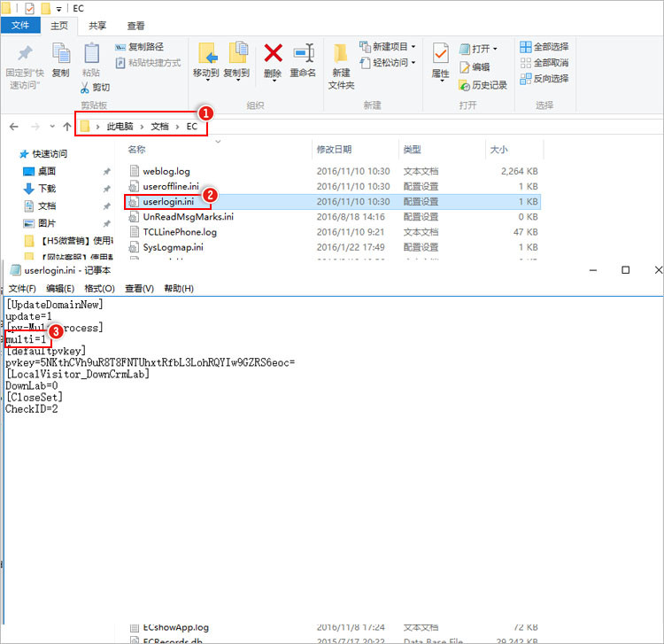The height and width of the screenshot is (644, 664).
Task: Select Paste shortcut (粘贴快捷方式)
Action: 148,63
